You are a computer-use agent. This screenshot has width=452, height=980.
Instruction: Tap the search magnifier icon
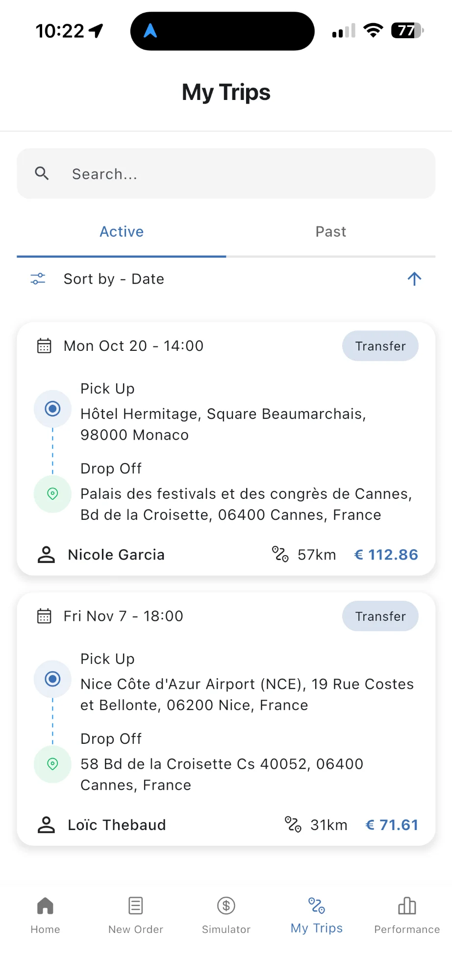(42, 173)
